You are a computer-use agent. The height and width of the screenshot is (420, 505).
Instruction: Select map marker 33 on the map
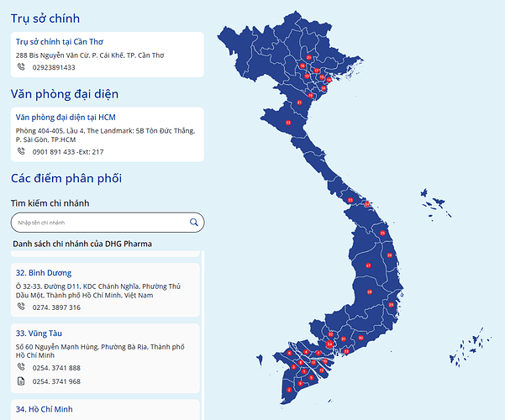(346, 351)
